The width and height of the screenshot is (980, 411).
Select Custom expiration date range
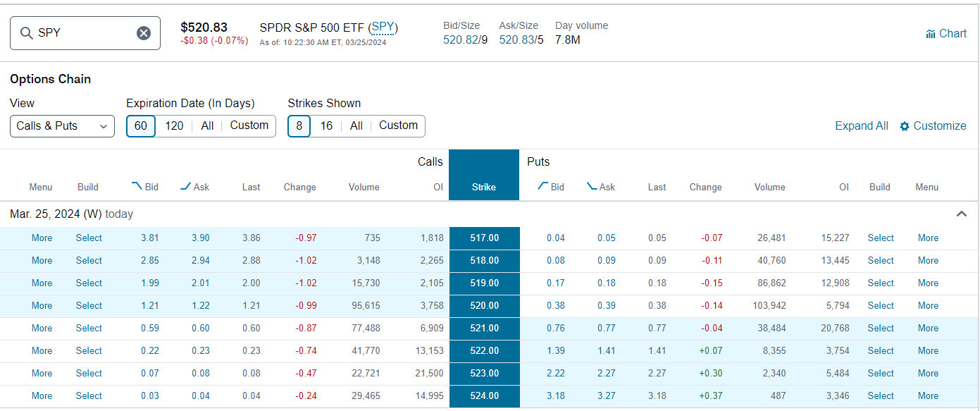(249, 125)
